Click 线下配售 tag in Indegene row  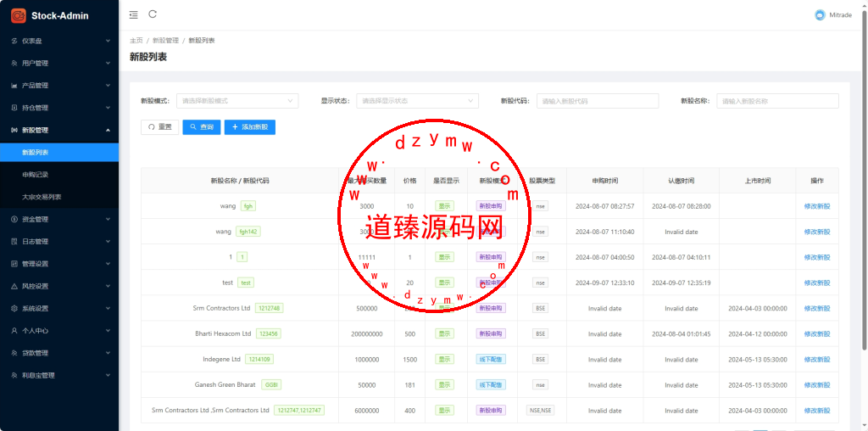491,360
